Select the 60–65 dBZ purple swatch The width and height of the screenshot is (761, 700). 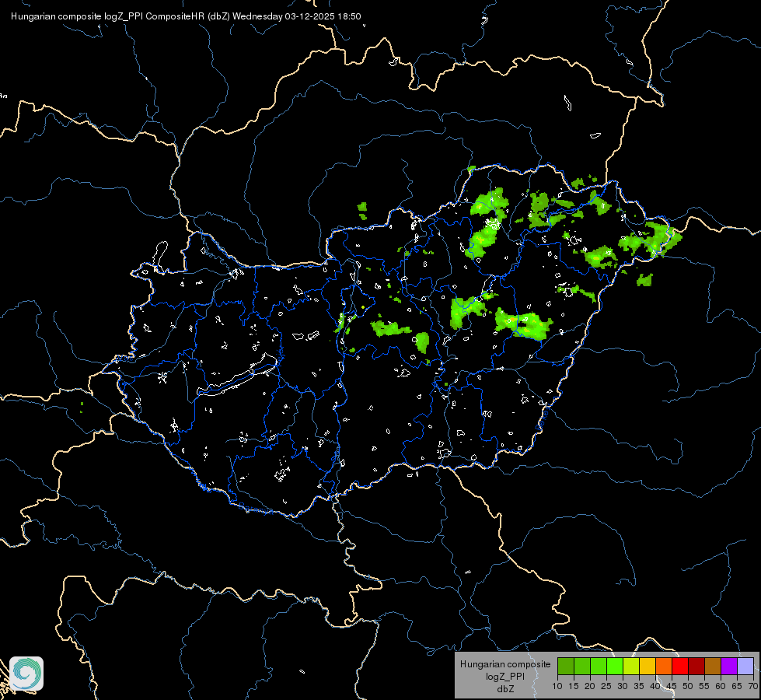729,666
